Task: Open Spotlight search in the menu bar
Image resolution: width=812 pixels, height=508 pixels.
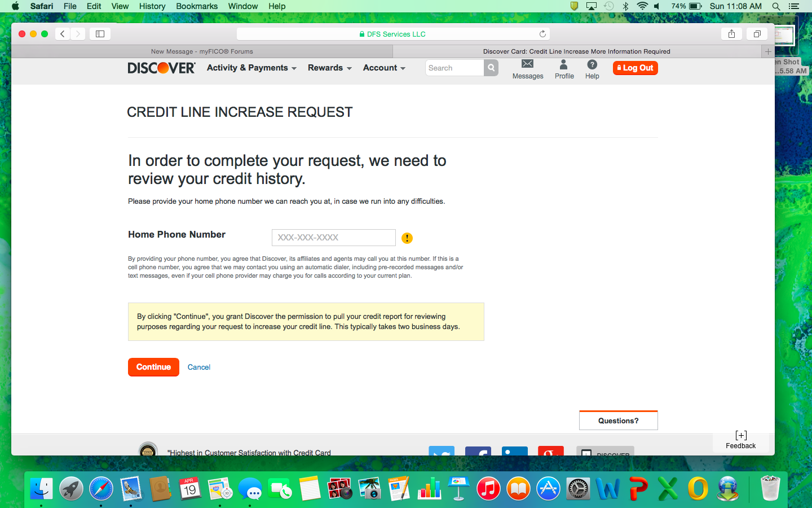Action: [x=776, y=6]
